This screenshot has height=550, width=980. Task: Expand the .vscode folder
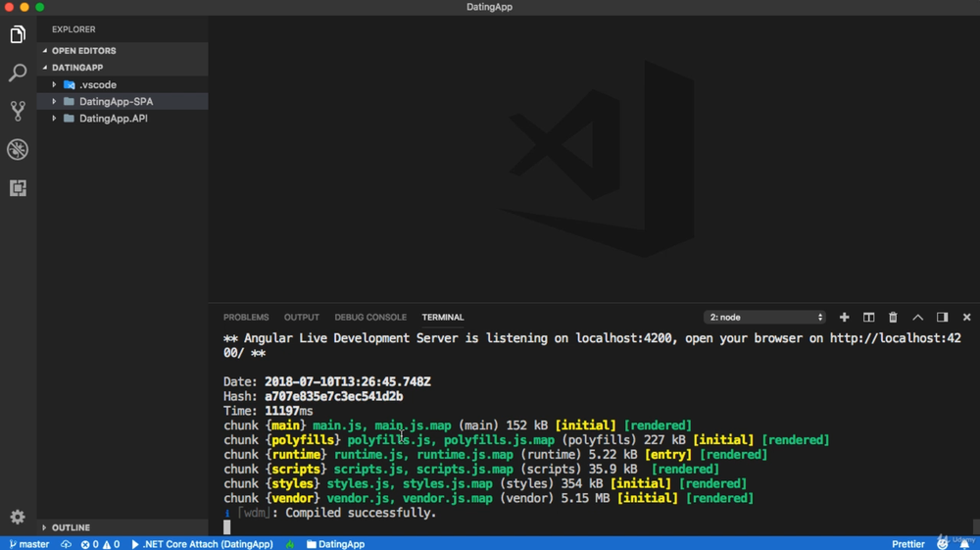click(54, 84)
